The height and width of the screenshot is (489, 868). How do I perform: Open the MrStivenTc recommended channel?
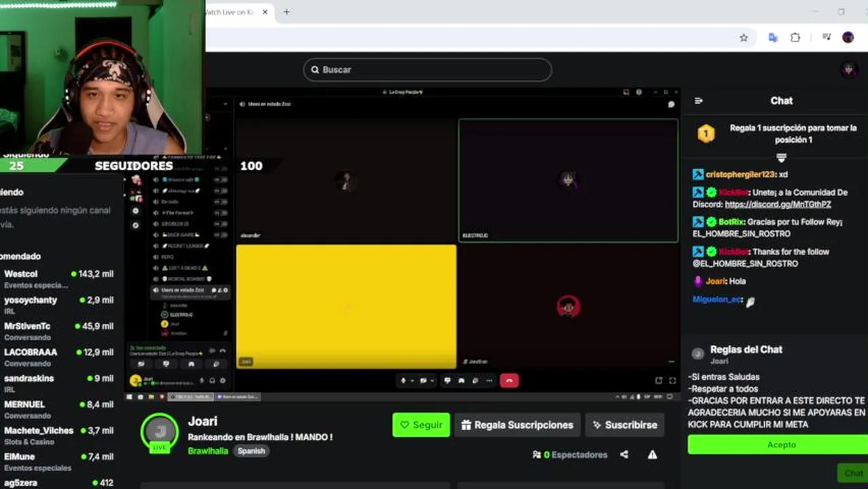[59, 331]
